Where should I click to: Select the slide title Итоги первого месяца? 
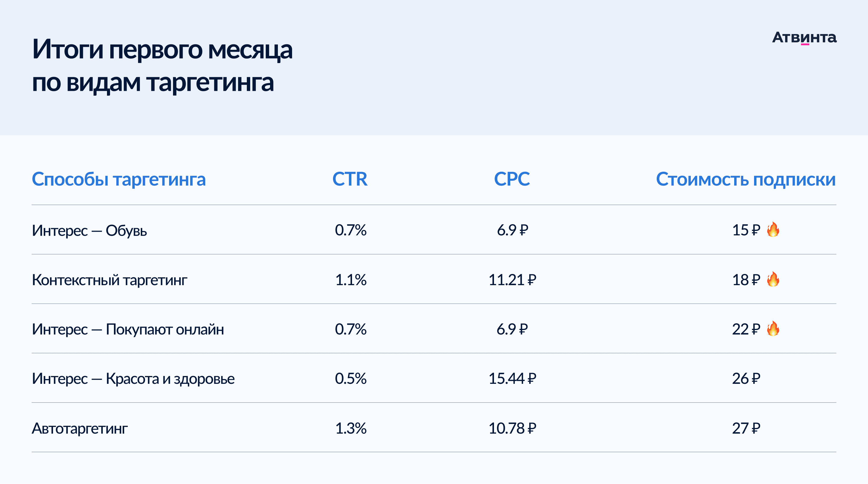click(162, 49)
